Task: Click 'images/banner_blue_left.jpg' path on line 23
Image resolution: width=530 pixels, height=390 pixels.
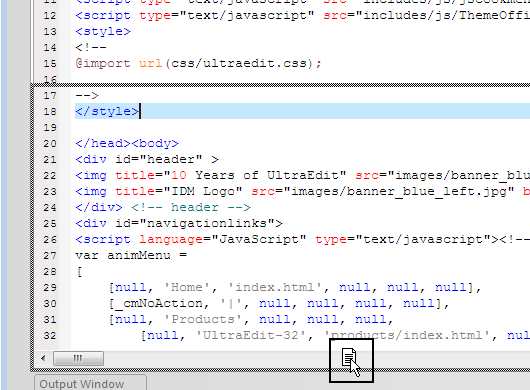Action: tap(399, 191)
